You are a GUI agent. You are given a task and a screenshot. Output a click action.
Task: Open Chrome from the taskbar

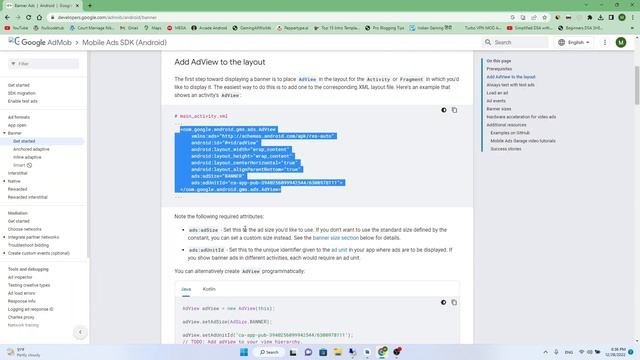tap(382, 352)
